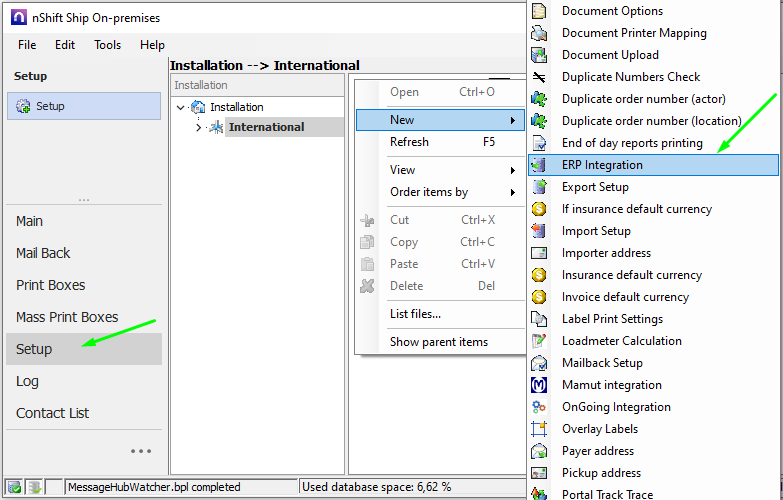Click the Document Upload icon
Viewport: 783px width, 500px height.
tap(539, 55)
